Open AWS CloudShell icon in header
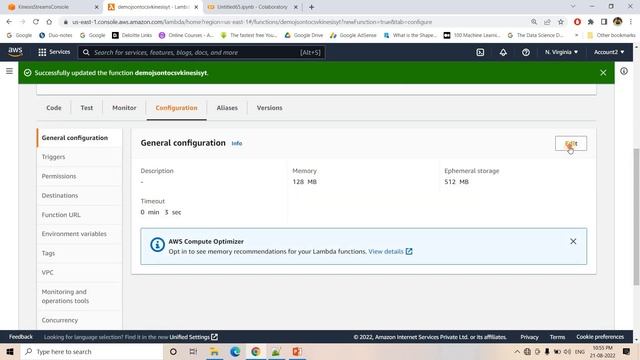The width and height of the screenshot is (640, 360). pos(480,52)
